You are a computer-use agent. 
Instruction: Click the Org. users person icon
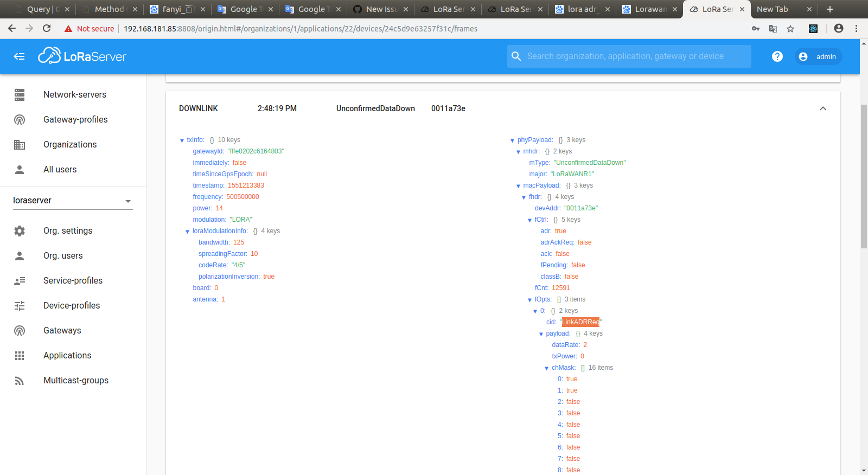[x=20, y=256]
